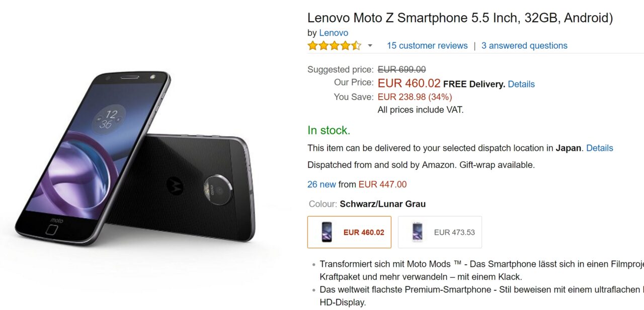The width and height of the screenshot is (644, 310).
Task: Click the star rating icons
Action: coord(334,46)
